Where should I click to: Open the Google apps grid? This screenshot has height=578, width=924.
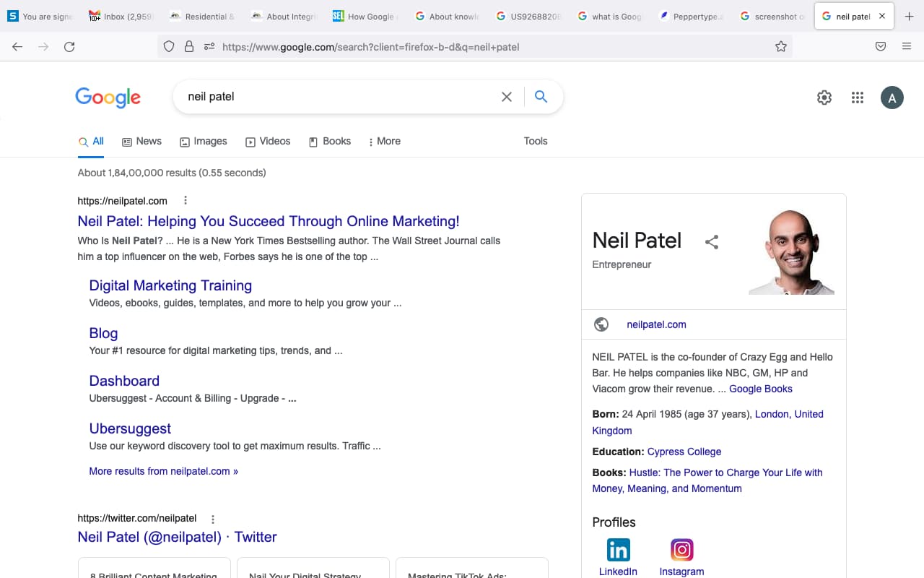pos(858,97)
